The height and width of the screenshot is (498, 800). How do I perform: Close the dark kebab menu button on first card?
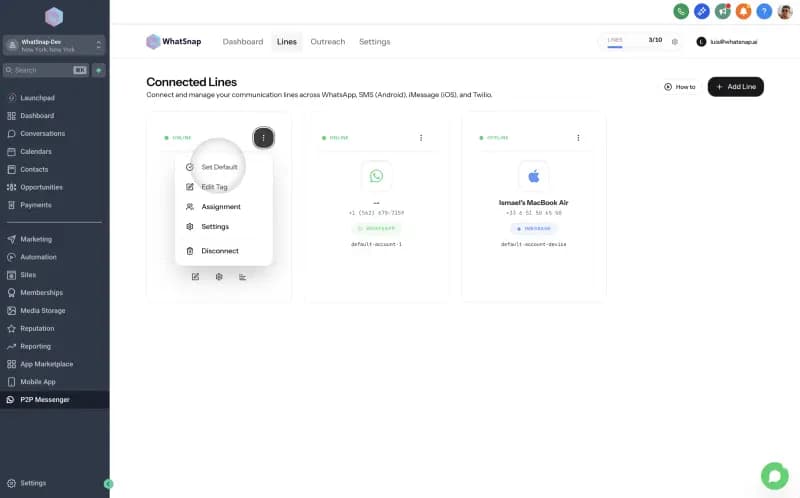coord(263,138)
